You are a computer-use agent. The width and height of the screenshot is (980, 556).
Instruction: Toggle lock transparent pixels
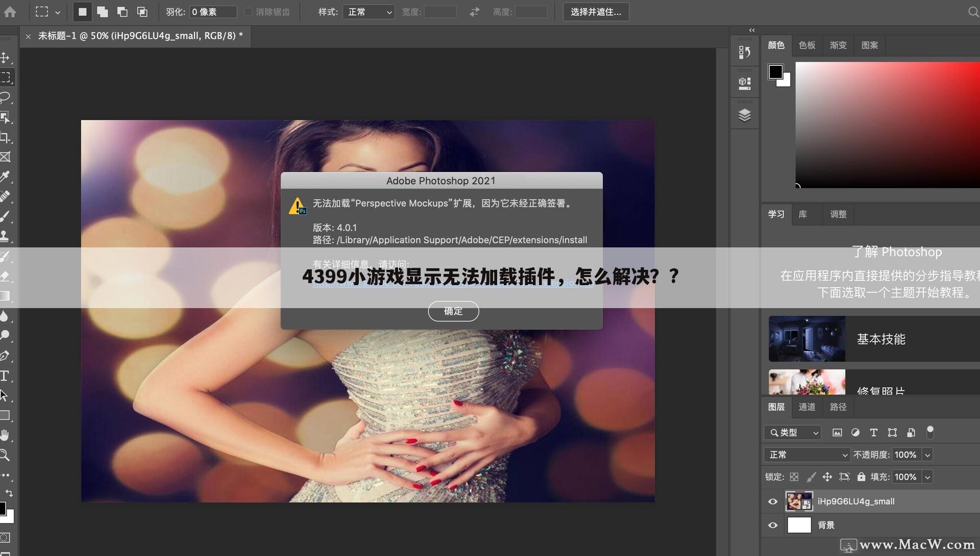coord(794,477)
